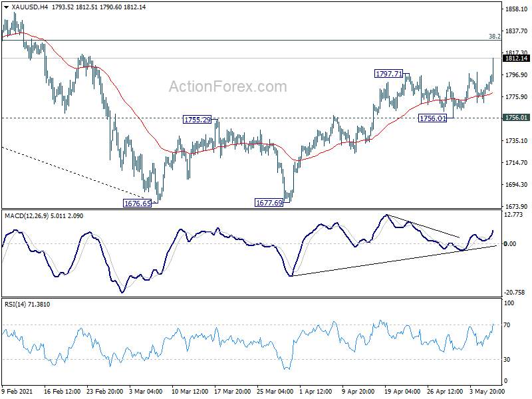Click the 38.2 Fibonacci level label

click(495, 37)
